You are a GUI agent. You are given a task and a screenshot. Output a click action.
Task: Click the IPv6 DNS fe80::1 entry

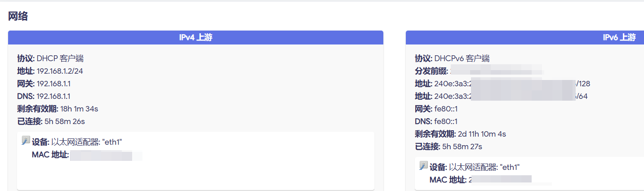pyautogui.click(x=446, y=121)
